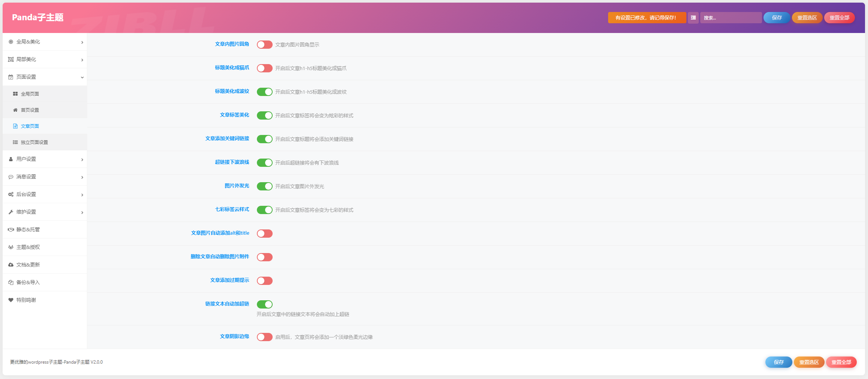
Task: Open 全局页面 submenu item
Action: point(45,94)
